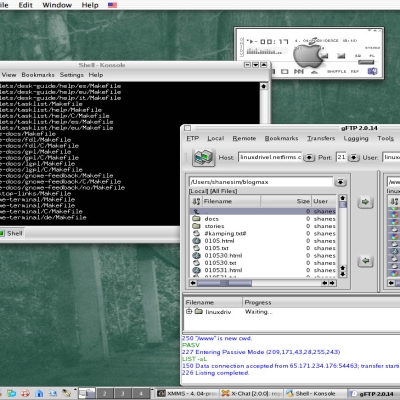Switch to virtual desktop 3

point(123,393)
